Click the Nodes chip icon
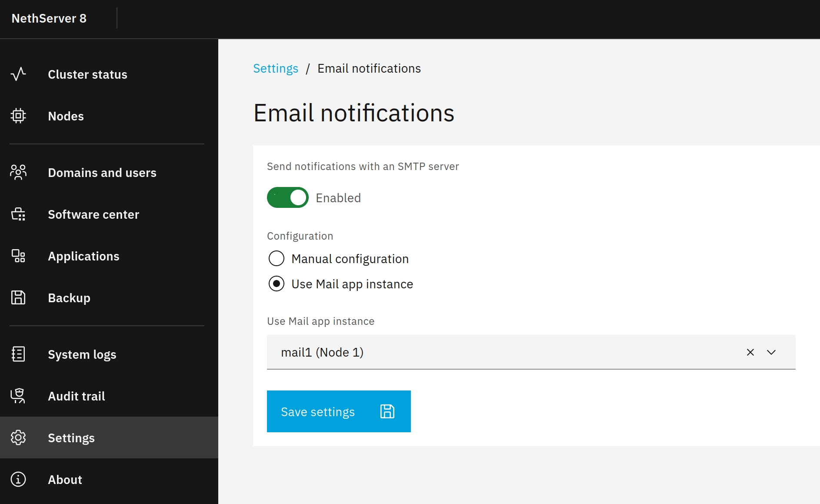Image resolution: width=820 pixels, height=504 pixels. pyautogui.click(x=18, y=116)
